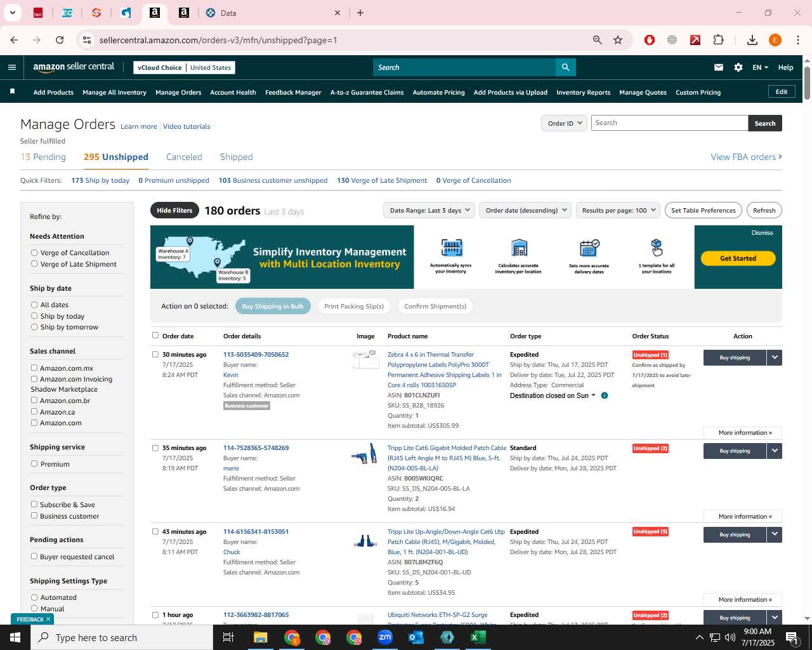
Task: Open Date Range Last 3 days dropdown
Action: pyautogui.click(x=429, y=210)
